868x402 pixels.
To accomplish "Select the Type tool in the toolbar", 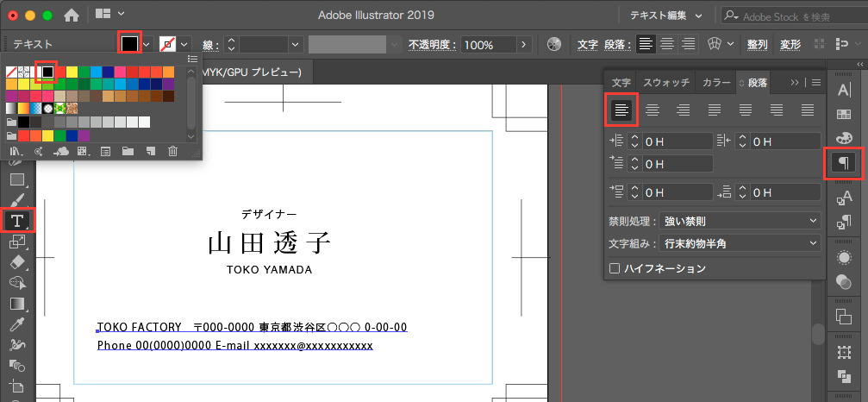I will tap(16, 220).
